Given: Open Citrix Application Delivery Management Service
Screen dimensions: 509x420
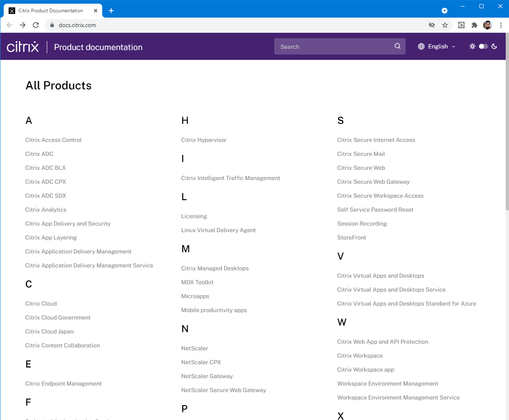Looking at the screenshot, I should (89, 265).
